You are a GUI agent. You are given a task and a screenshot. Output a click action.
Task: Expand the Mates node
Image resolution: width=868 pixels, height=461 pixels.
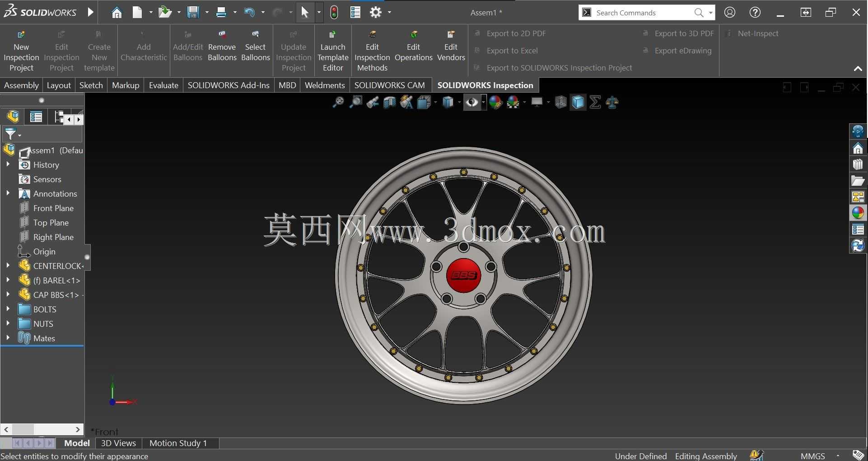[x=8, y=338]
